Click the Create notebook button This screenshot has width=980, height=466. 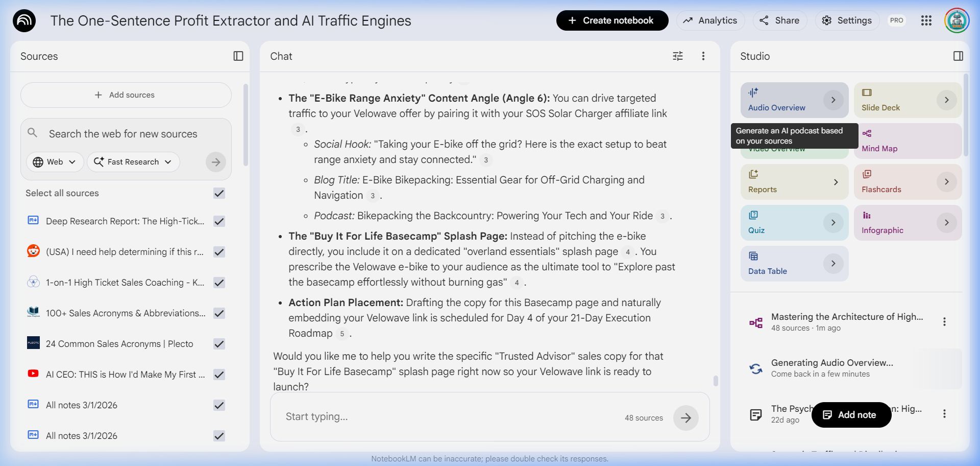pos(612,20)
